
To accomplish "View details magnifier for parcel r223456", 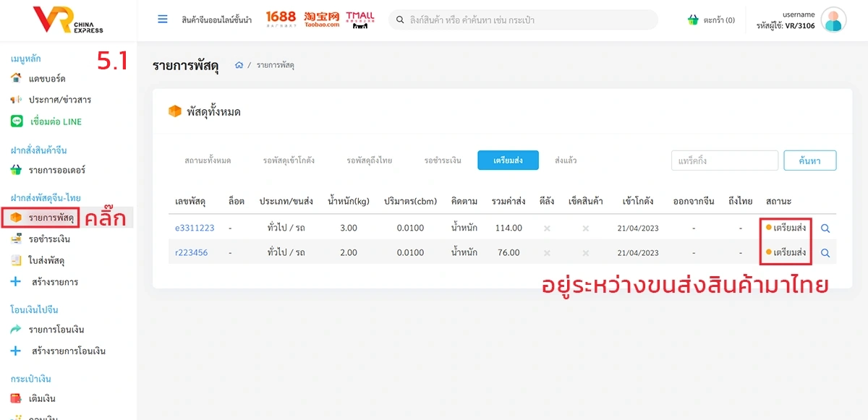I will [x=825, y=253].
